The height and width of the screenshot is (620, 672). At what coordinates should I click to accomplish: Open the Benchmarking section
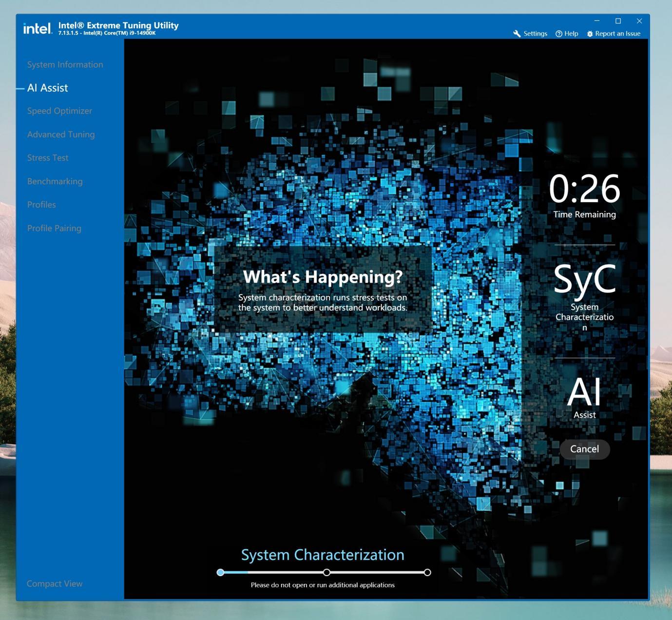click(55, 181)
